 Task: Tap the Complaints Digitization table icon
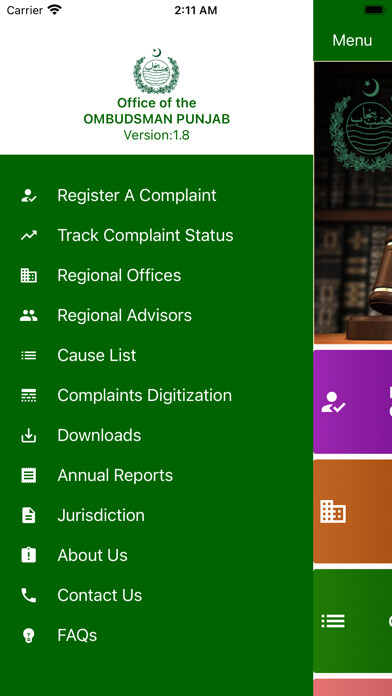click(x=29, y=395)
